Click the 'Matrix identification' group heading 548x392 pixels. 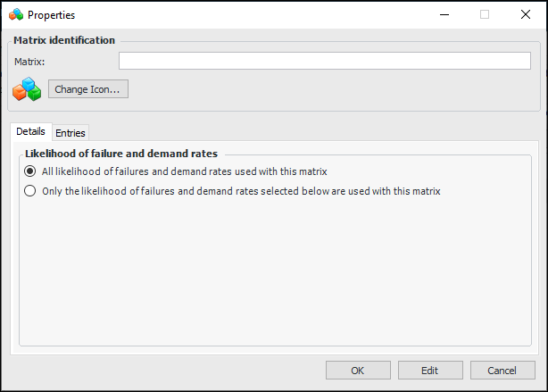64,40
